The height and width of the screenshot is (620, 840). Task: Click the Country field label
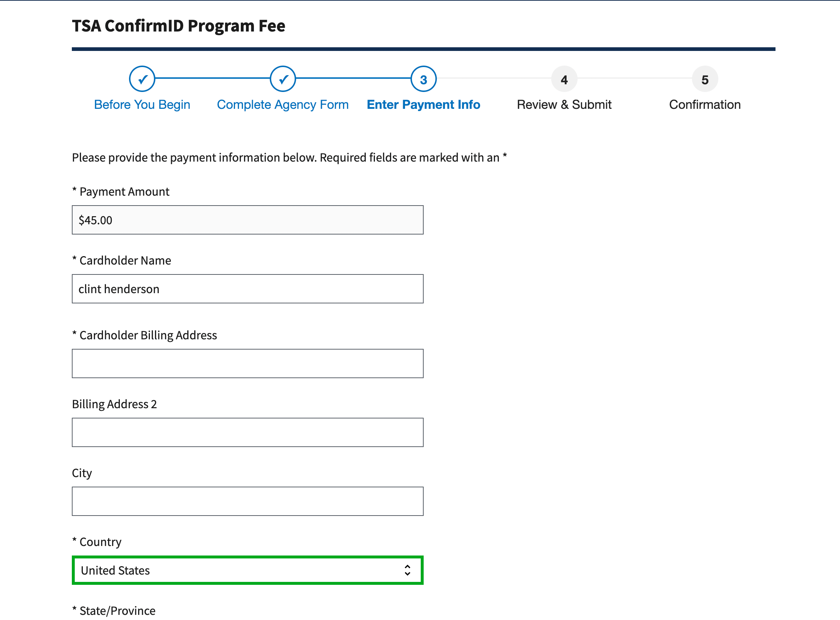click(x=100, y=542)
